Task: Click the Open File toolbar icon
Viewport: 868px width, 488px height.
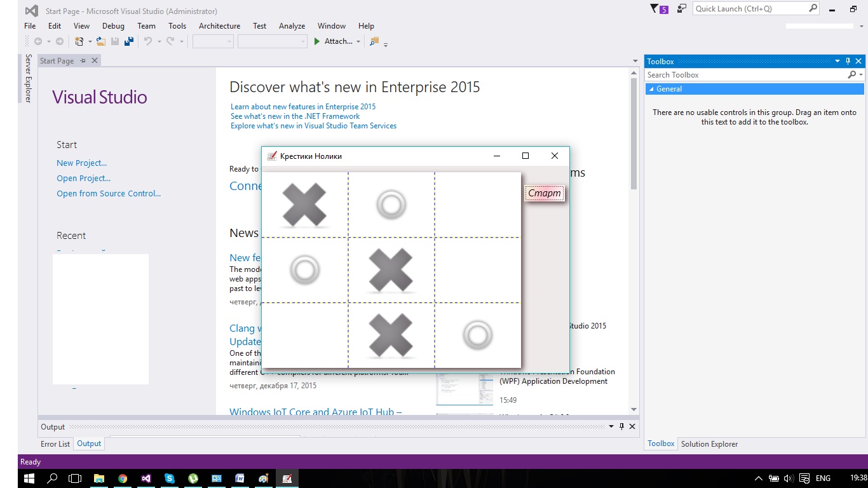Action: pyautogui.click(x=101, y=41)
